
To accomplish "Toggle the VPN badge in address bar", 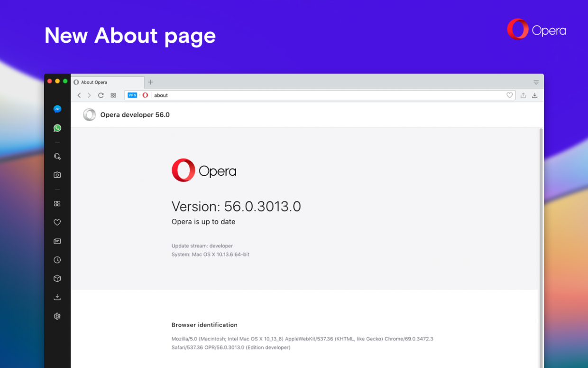I will pos(132,95).
